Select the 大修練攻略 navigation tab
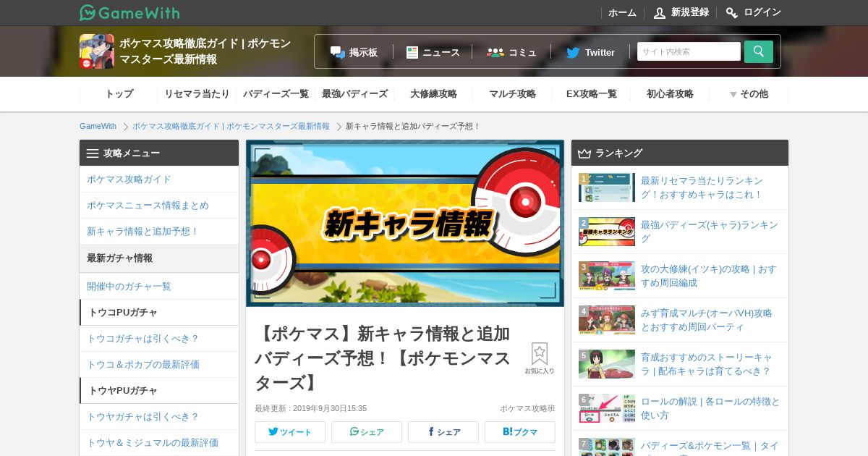Screen dimensions: 868x456 coord(433,94)
